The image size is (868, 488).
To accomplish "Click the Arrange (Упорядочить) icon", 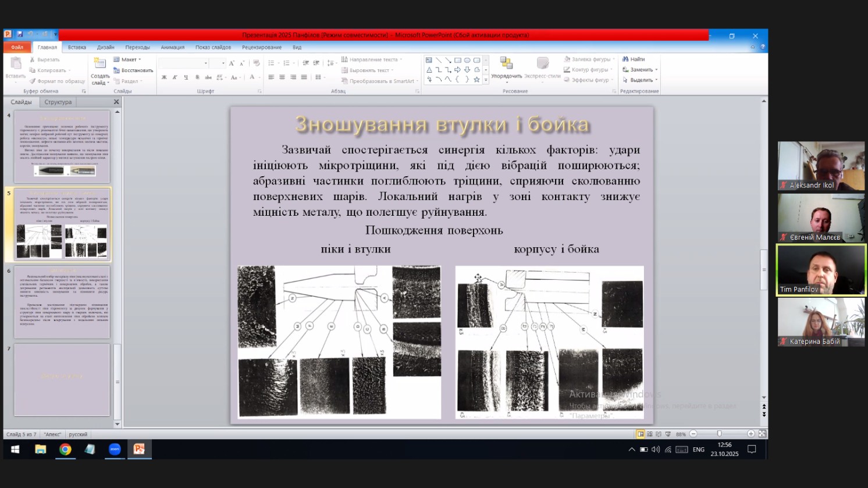I will [506, 64].
